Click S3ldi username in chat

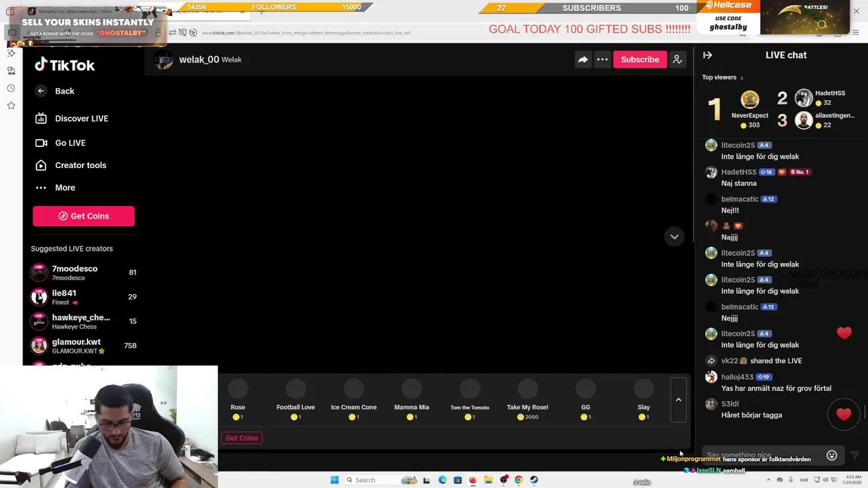point(730,404)
